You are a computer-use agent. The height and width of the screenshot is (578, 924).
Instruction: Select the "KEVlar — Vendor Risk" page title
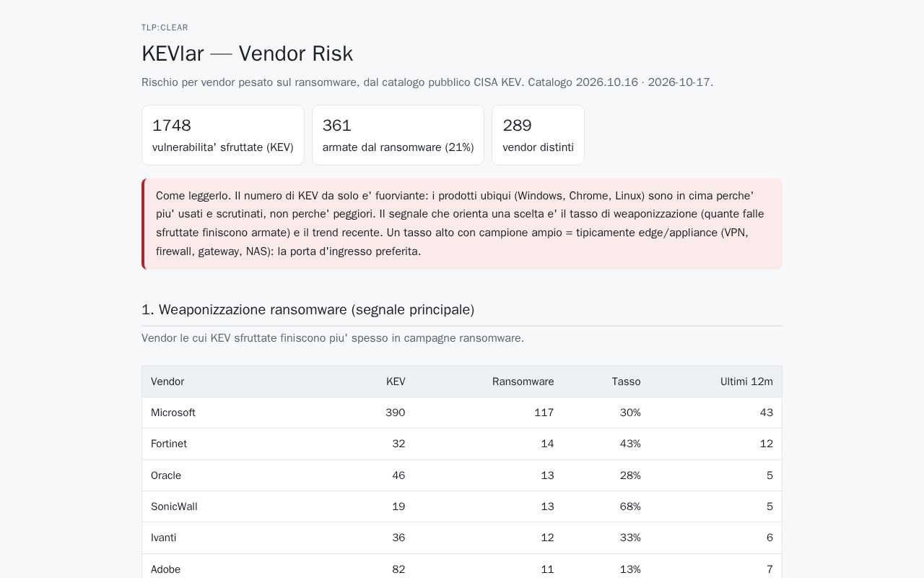[x=247, y=53]
